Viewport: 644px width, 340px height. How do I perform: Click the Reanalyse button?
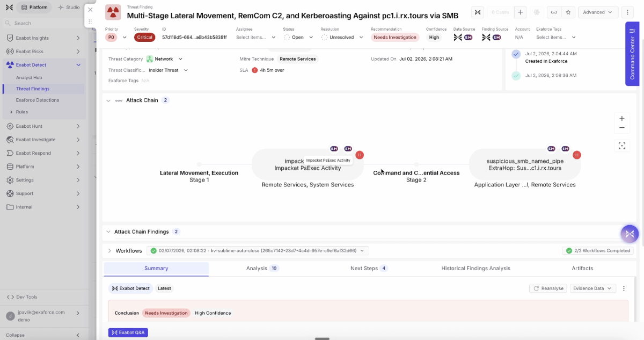(548, 288)
